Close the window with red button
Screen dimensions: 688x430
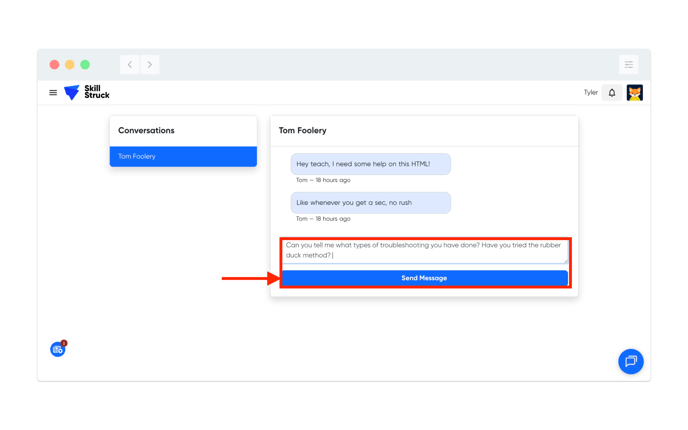tap(54, 65)
